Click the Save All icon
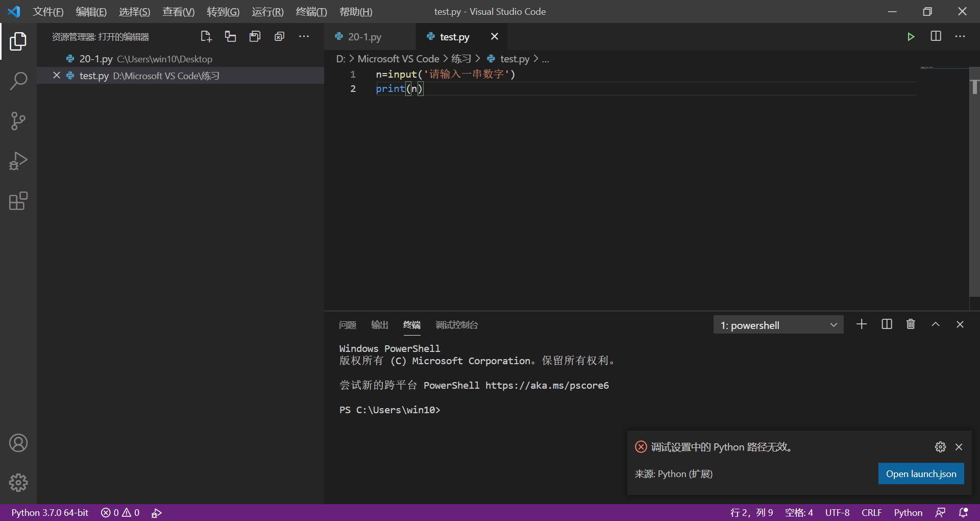980x521 pixels. [x=255, y=36]
